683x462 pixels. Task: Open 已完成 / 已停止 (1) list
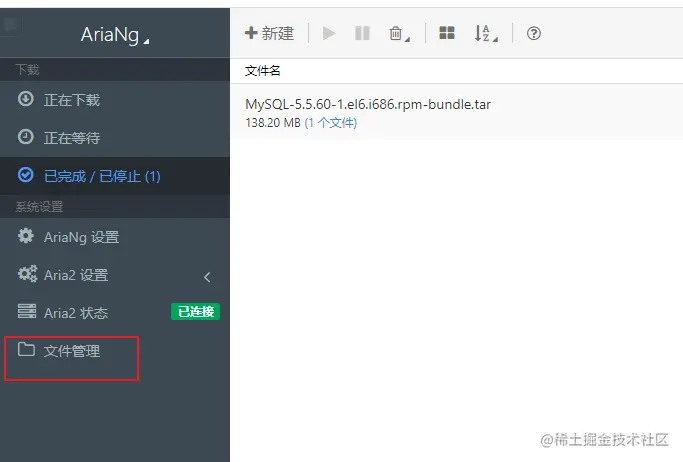[115, 176]
